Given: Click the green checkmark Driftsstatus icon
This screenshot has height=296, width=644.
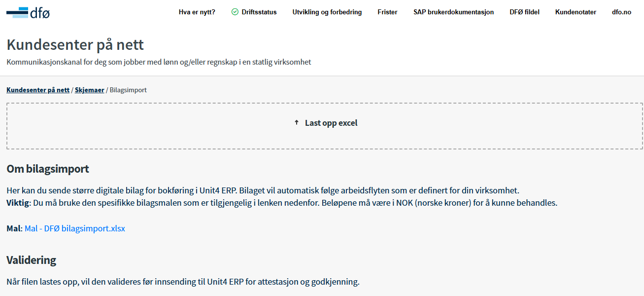Looking at the screenshot, I should click(235, 12).
